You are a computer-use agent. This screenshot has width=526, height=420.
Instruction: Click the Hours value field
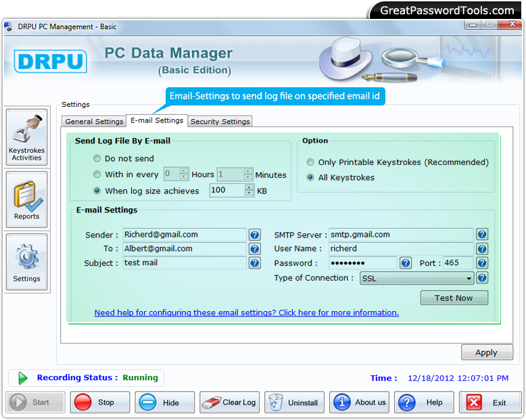click(172, 174)
